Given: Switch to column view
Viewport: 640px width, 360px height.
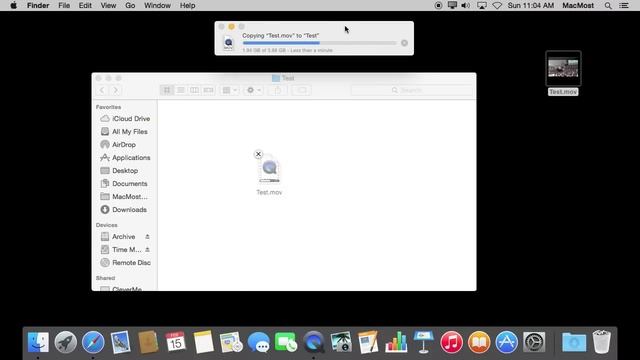Looking at the screenshot, I should [x=194, y=90].
